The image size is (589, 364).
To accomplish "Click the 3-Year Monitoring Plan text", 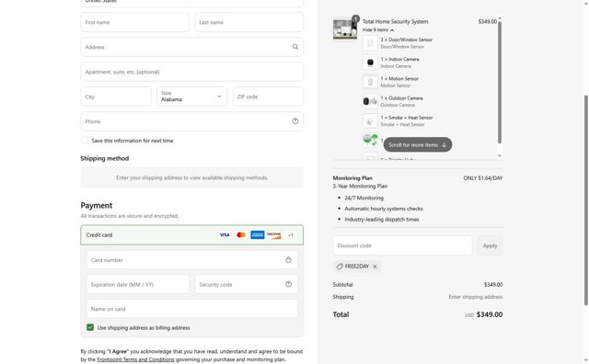I will tap(360, 186).
